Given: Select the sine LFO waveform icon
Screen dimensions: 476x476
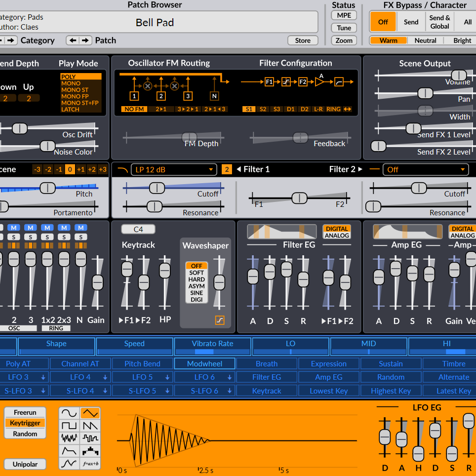Looking at the screenshot, I should 69,413.
